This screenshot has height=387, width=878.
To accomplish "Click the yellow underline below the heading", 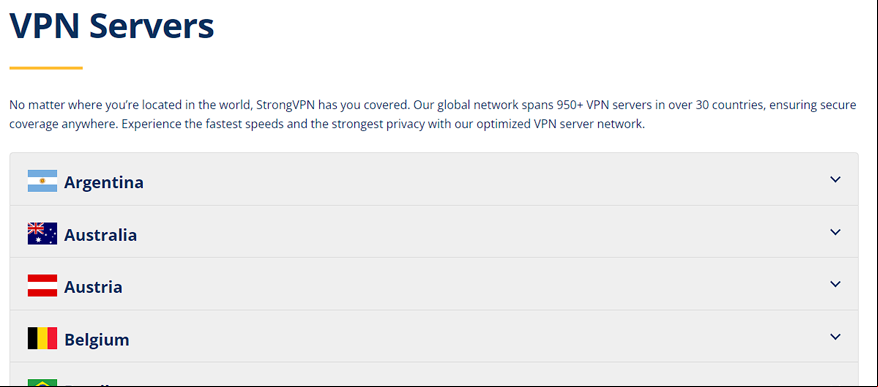I will (x=46, y=68).
